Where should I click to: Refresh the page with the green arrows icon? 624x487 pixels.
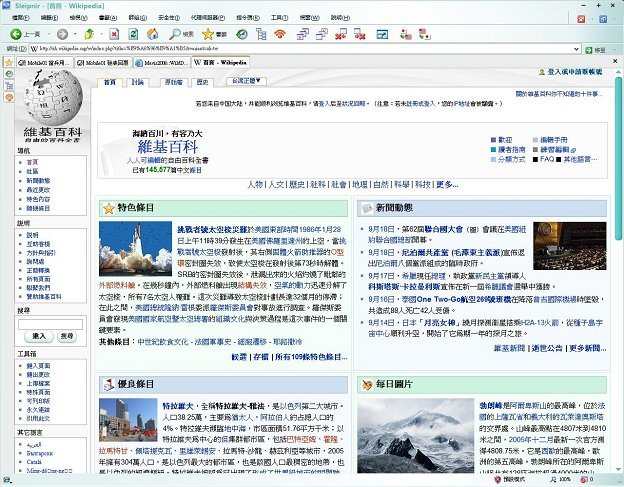click(133, 34)
